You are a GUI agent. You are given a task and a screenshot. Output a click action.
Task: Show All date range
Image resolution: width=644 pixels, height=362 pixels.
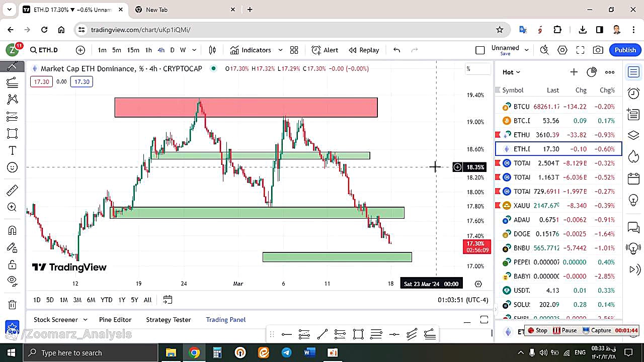[x=147, y=300]
